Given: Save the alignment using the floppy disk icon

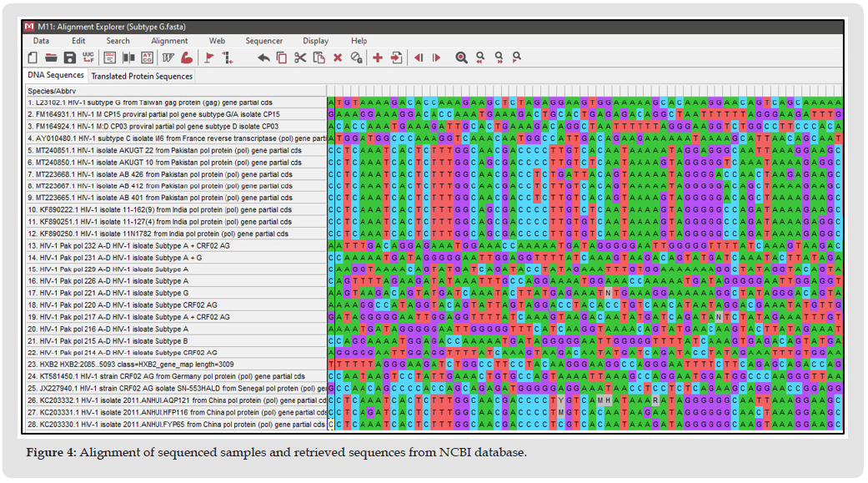Looking at the screenshot, I should (x=70, y=58).
